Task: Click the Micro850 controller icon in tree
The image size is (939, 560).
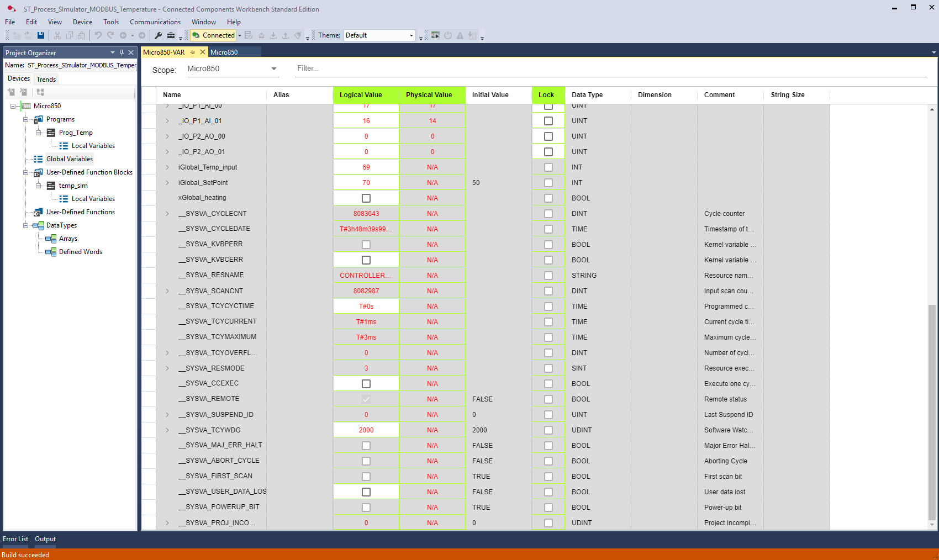Action: tap(26, 106)
